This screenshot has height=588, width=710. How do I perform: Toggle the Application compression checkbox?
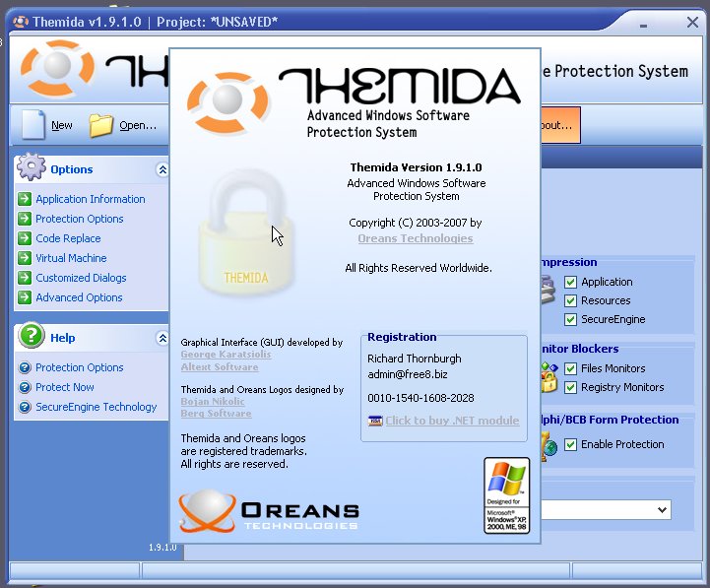tap(570, 282)
